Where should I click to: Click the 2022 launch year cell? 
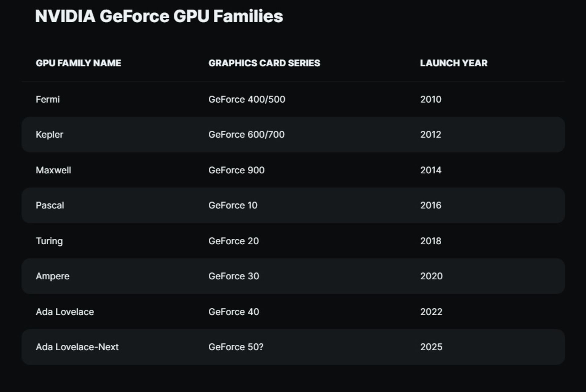tap(431, 312)
